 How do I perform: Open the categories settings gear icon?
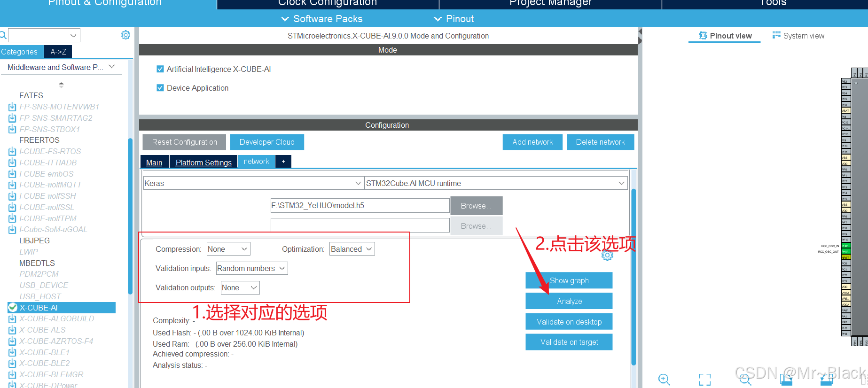point(125,35)
